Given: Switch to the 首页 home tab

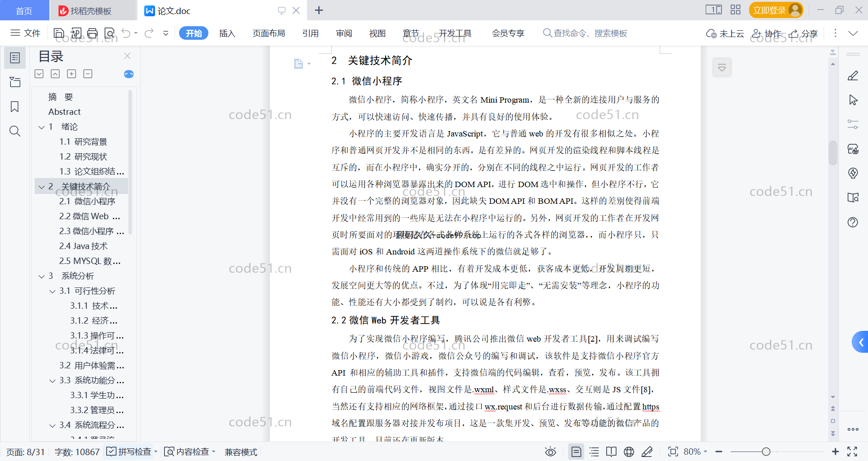Looking at the screenshot, I should coord(24,10).
